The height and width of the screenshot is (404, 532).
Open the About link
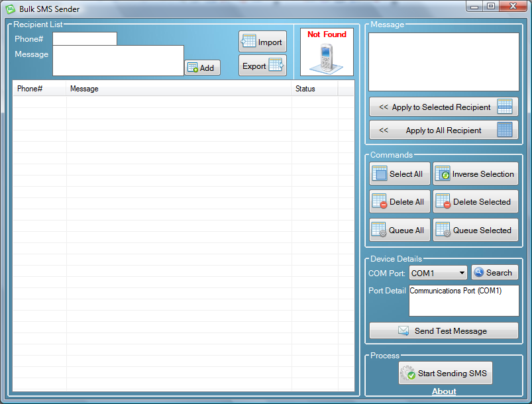(444, 391)
